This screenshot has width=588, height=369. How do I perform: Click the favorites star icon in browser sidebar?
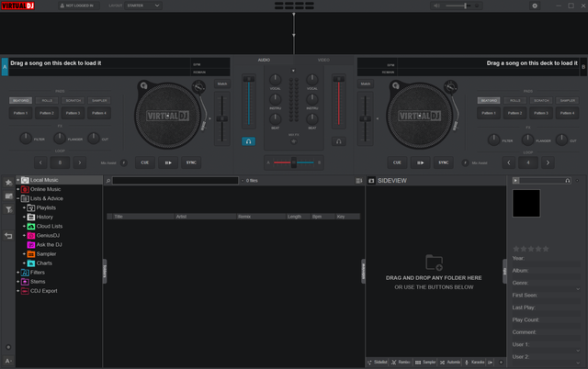pos(8,183)
